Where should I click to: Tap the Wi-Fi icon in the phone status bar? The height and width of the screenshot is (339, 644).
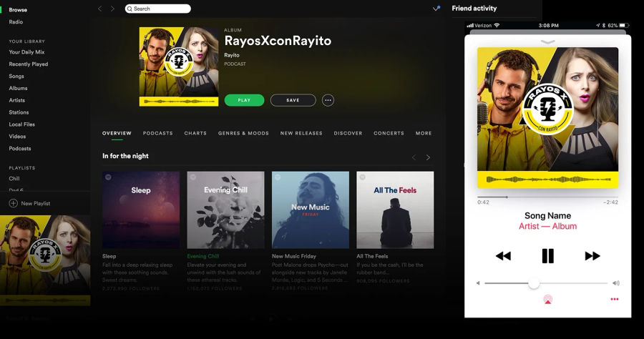click(497, 26)
